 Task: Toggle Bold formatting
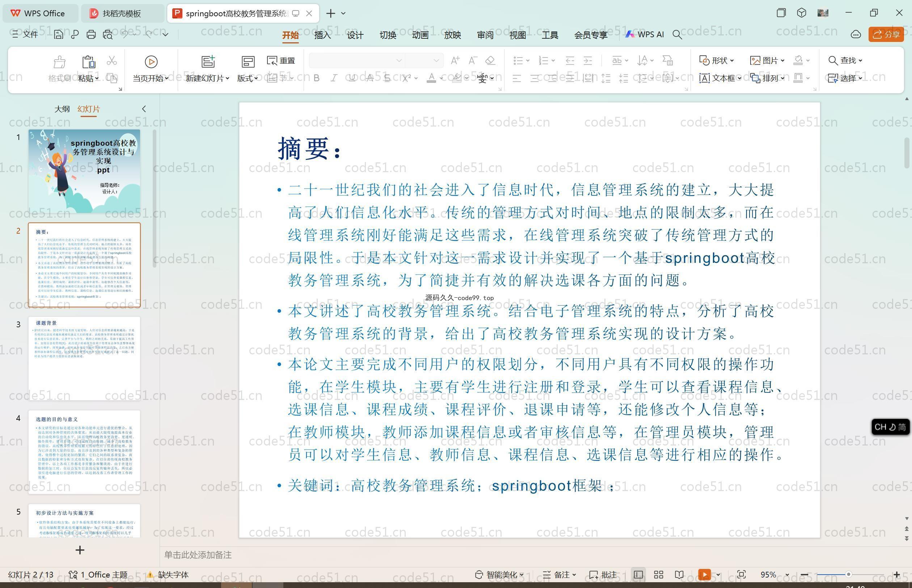pos(316,78)
